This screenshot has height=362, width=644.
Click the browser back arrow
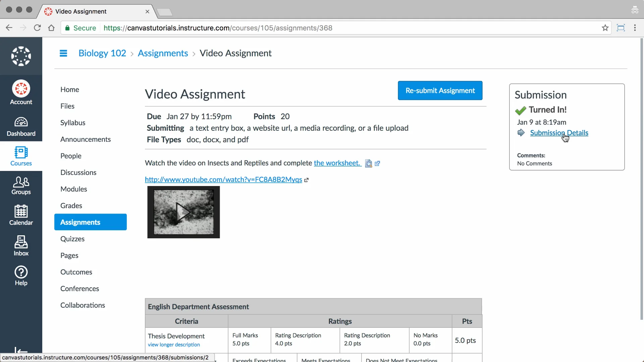pos(9,28)
